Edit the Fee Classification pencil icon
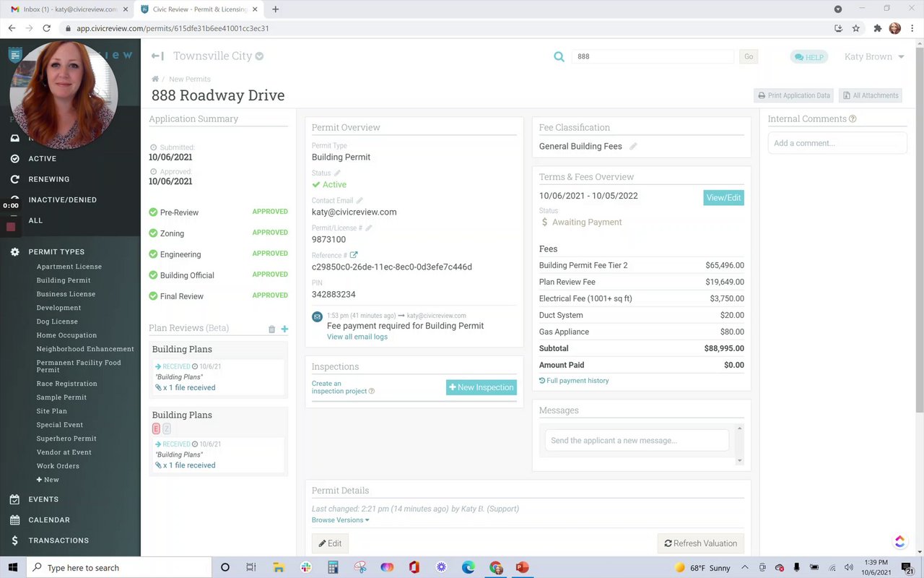Viewport: 924px width, 578px height. [x=633, y=147]
